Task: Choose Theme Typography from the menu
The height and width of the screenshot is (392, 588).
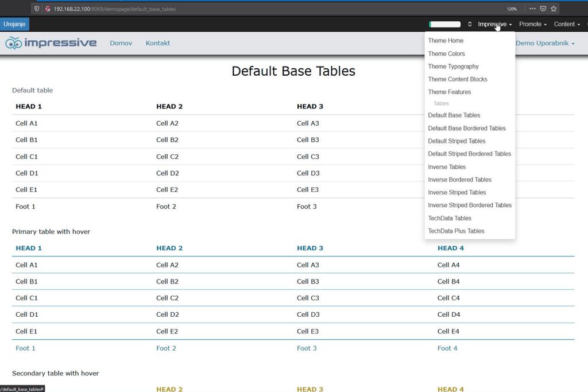Action: click(453, 67)
